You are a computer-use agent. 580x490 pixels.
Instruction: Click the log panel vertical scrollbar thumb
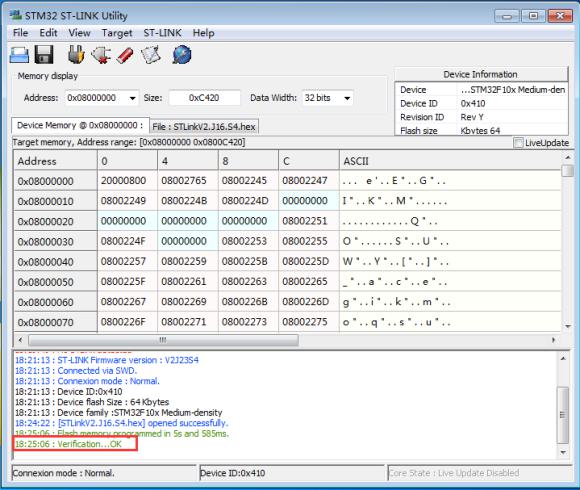point(563,415)
